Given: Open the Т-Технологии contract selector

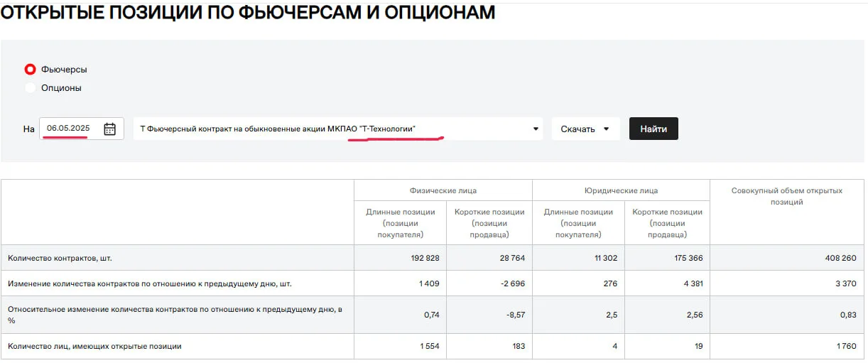Looking at the screenshot, I should 338,129.
